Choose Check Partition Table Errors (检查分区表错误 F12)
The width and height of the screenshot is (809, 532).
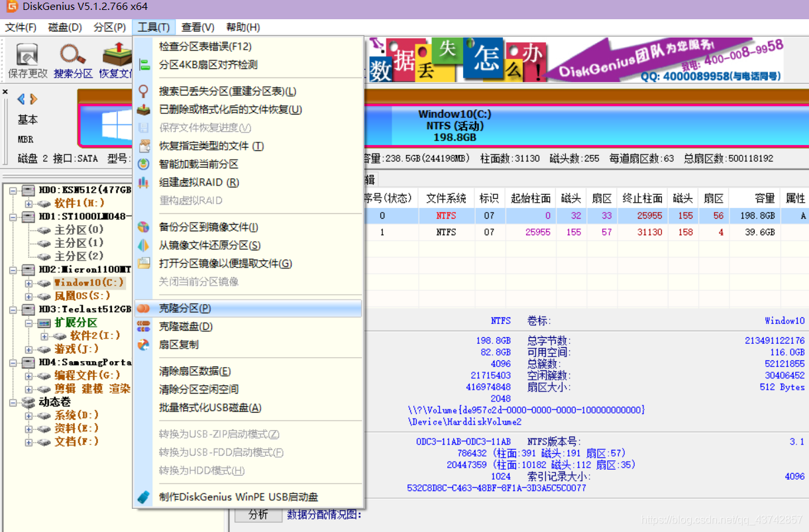248,46
